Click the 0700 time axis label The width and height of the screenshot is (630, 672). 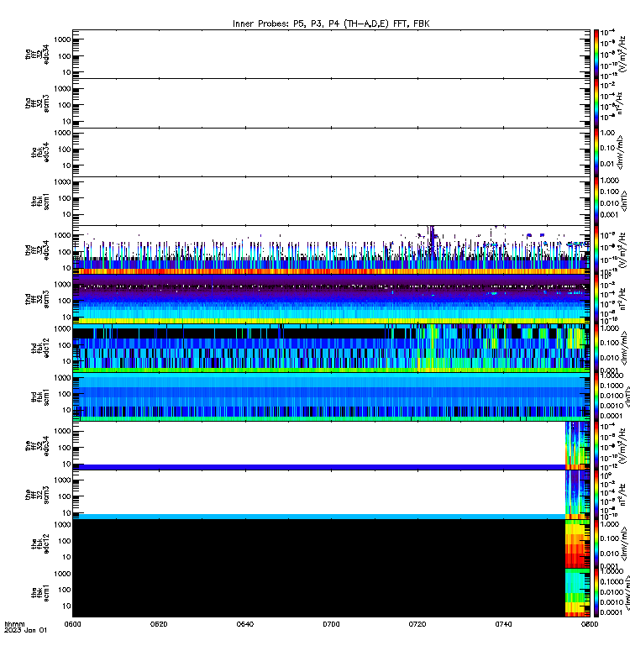pyautogui.click(x=331, y=624)
